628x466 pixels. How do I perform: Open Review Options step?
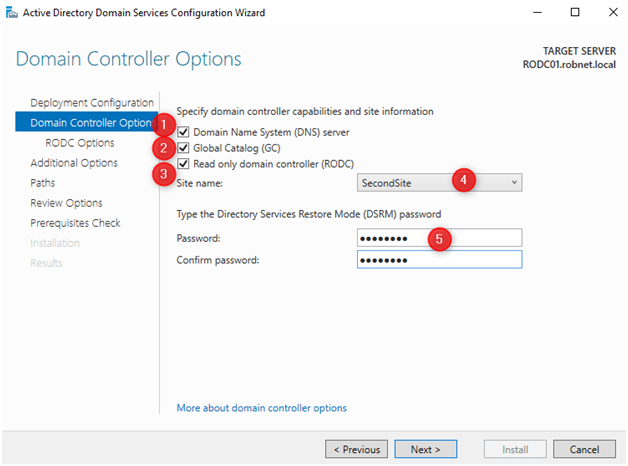pyautogui.click(x=66, y=203)
